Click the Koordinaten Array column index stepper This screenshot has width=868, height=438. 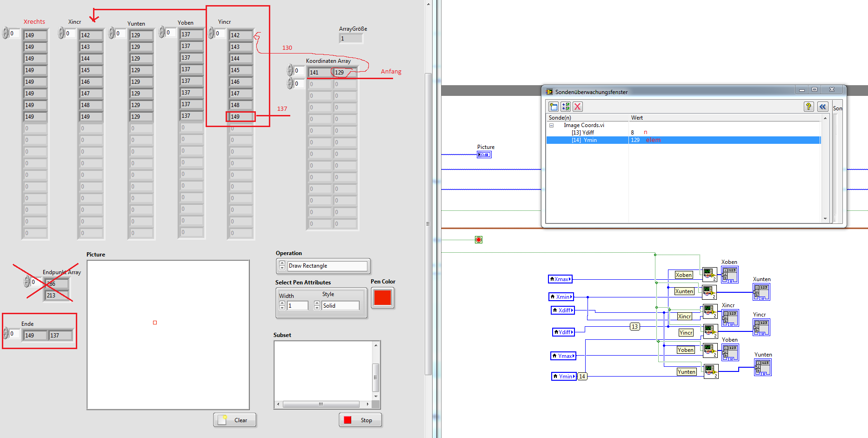tap(290, 84)
